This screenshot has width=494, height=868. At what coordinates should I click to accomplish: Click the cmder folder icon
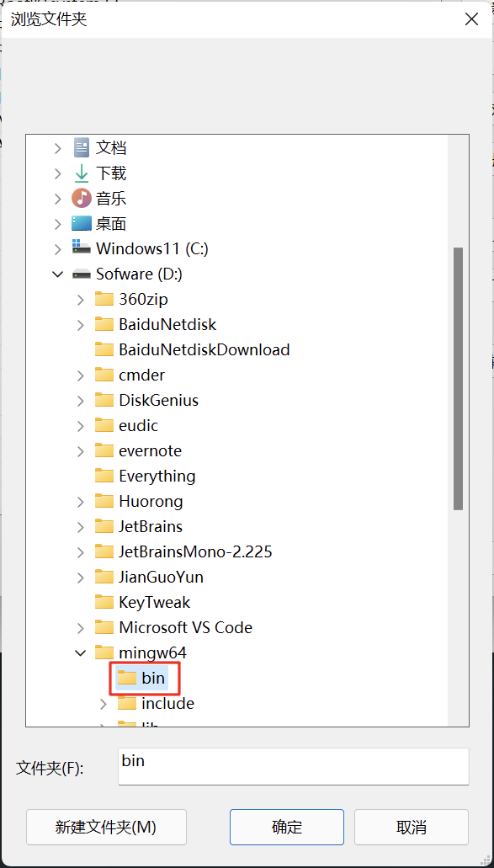[104, 375]
